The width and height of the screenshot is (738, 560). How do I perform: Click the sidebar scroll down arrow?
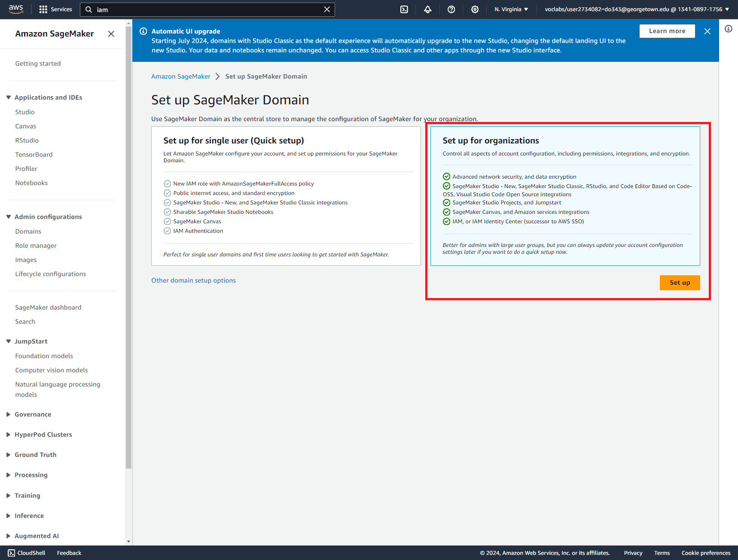tap(128, 542)
